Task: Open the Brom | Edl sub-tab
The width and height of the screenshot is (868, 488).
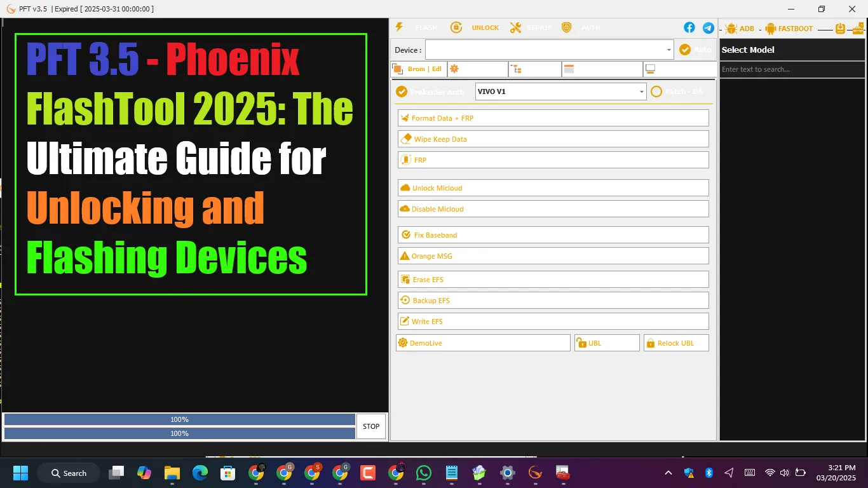Action: coord(418,69)
